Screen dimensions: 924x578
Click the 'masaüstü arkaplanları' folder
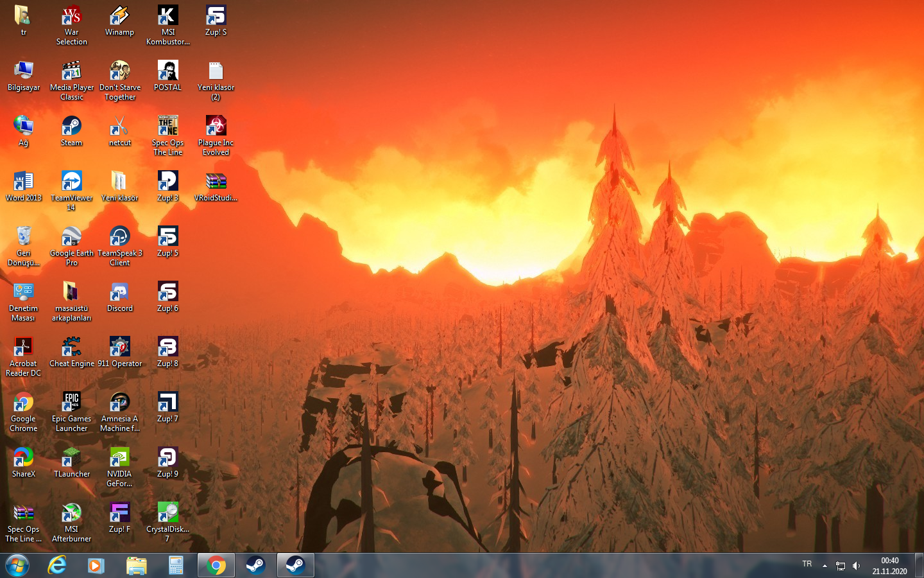pyautogui.click(x=72, y=302)
